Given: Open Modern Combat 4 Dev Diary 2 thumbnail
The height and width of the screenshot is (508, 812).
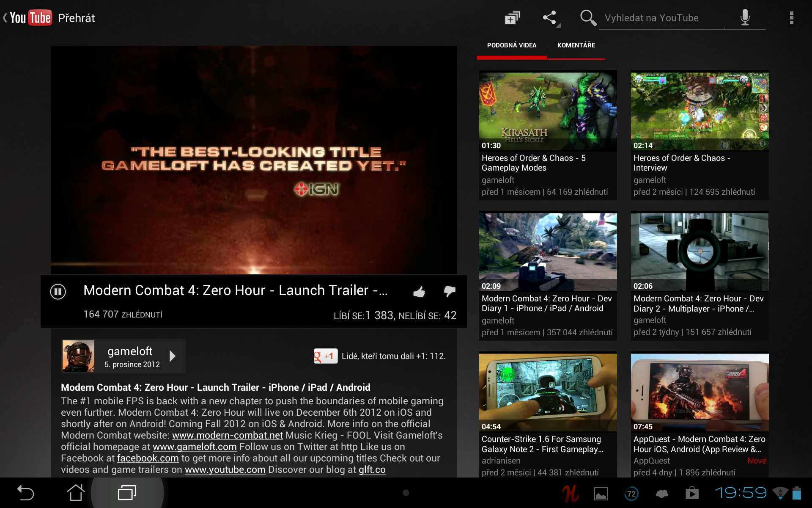Looking at the screenshot, I should [x=700, y=251].
